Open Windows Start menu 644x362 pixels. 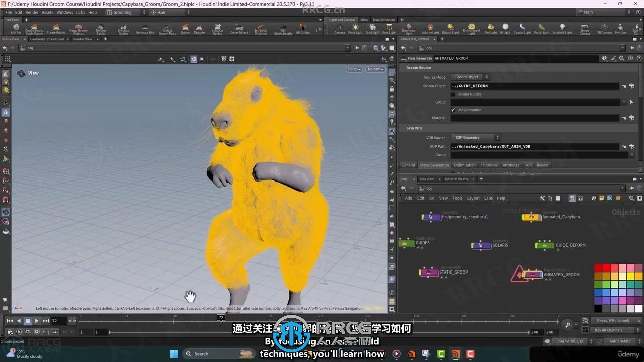[x=174, y=354]
